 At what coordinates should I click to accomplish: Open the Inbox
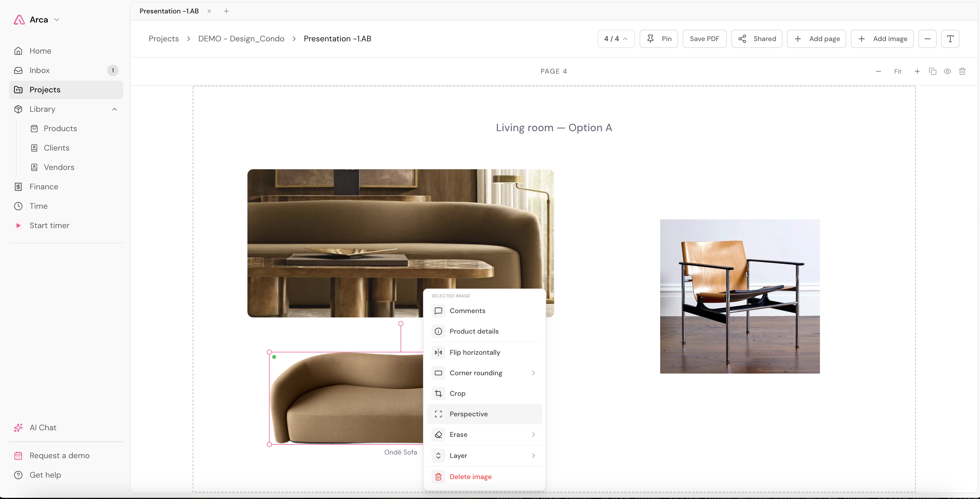pyautogui.click(x=66, y=70)
